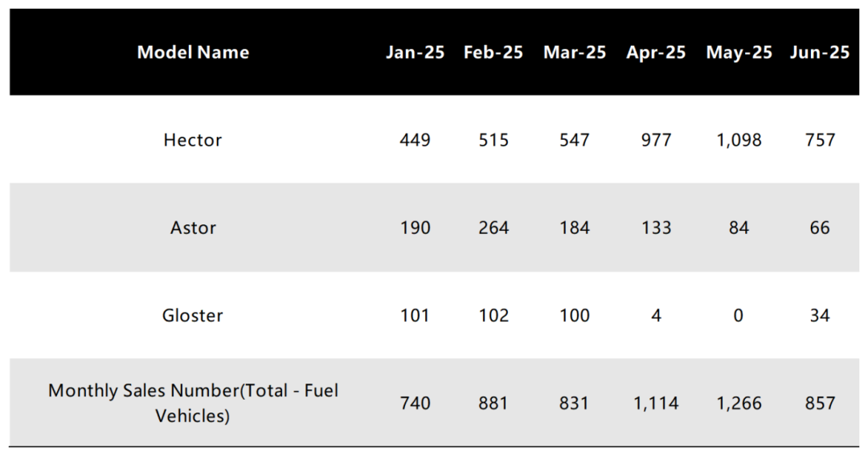Image resolution: width=868 pixels, height=456 pixels.
Task: Click the Model Name column header
Action: [x=193, y=52]
